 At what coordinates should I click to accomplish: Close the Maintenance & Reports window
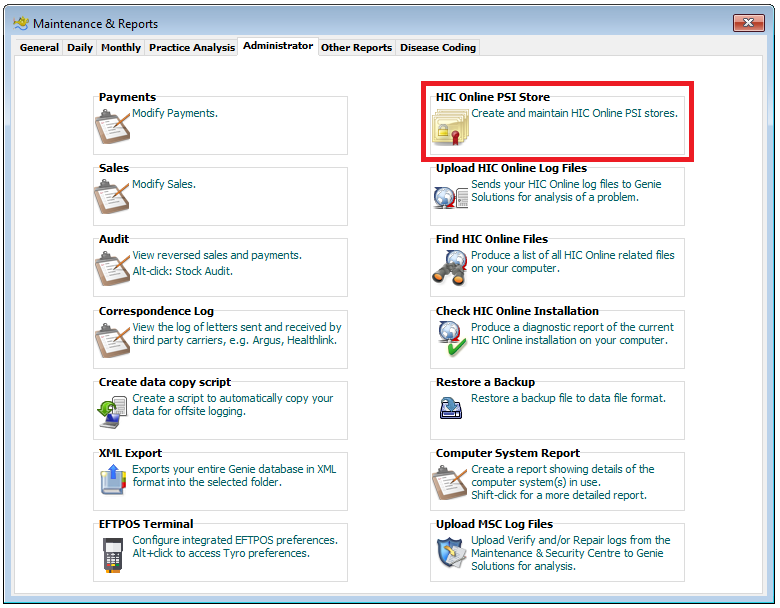pos(748,23)
